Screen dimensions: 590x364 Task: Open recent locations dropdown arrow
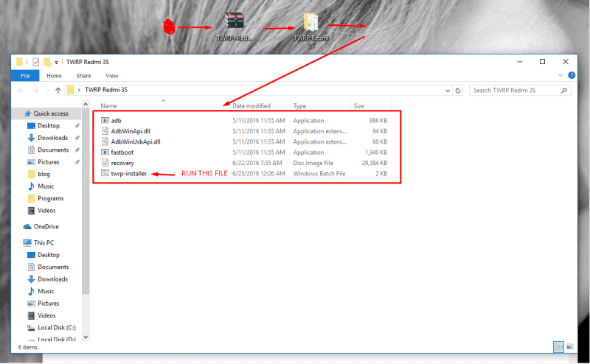[x=47, y=90]
